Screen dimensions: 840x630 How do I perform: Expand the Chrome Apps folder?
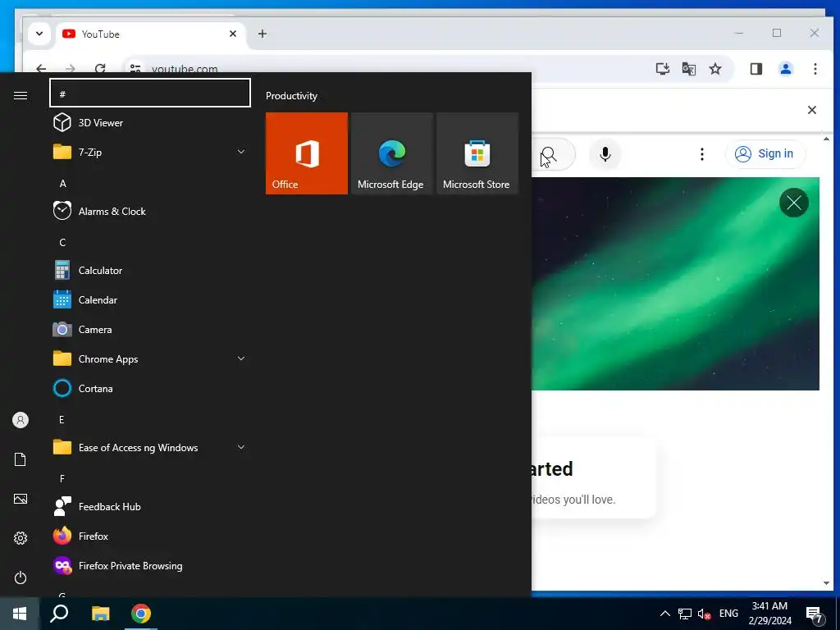[x=150, y=359]
